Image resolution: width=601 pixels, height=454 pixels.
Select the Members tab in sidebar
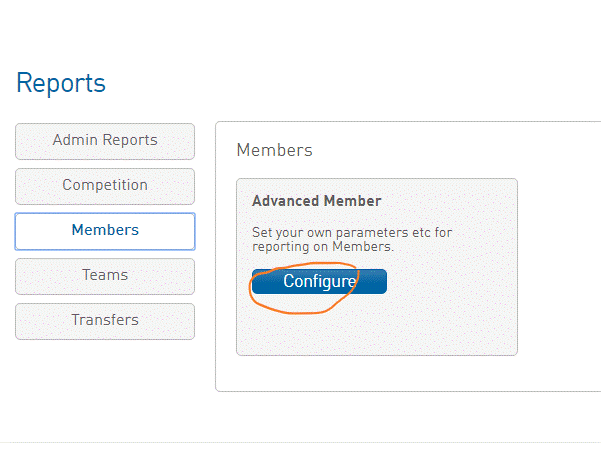[105, 231]
